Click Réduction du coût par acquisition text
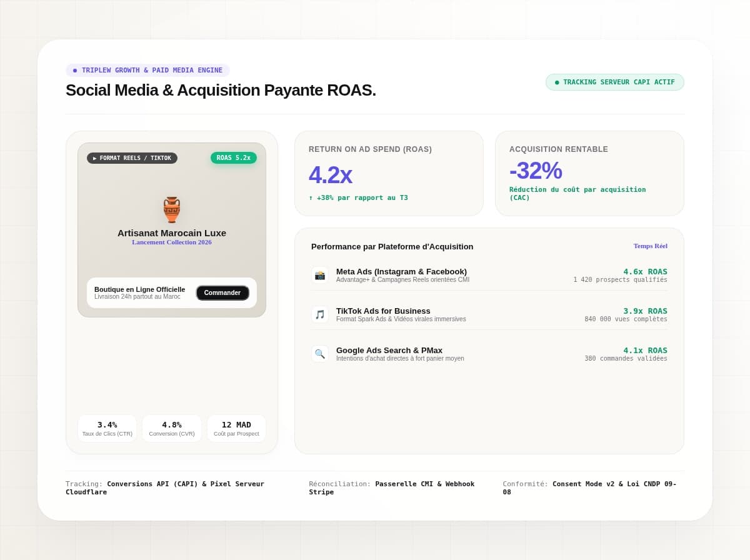This screenshot has height=560, width=750. (x=577, y=194)
